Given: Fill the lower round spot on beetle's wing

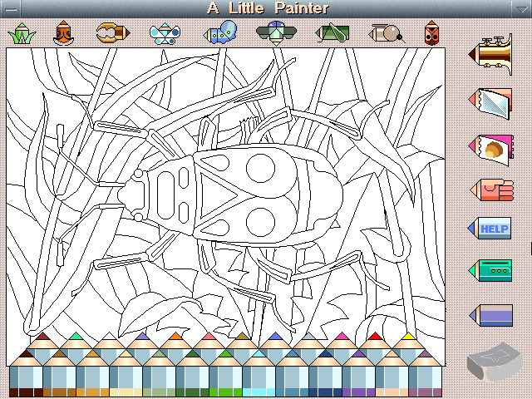Looking at the screenshot, I should click(x=260, y=223).
